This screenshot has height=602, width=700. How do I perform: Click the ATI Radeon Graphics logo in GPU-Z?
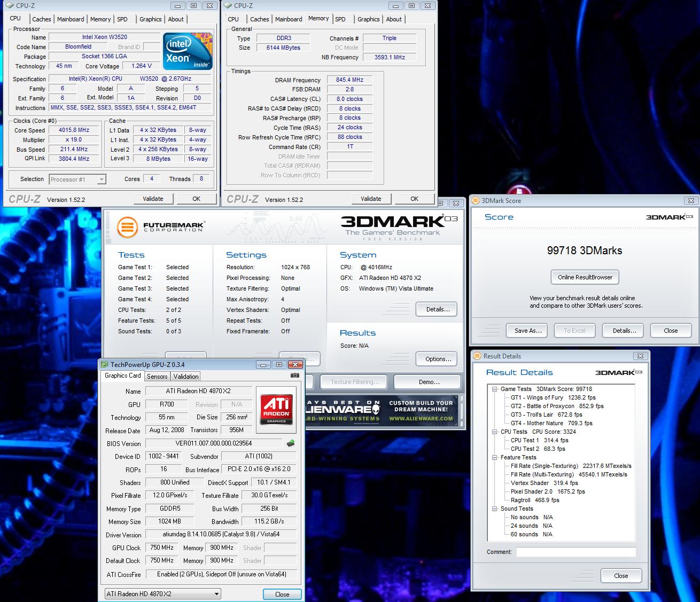(x=276, y=410)
